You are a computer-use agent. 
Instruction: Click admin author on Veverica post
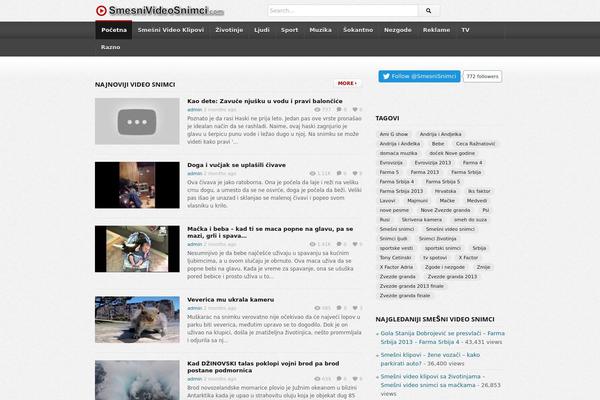(x=194, y=308)
